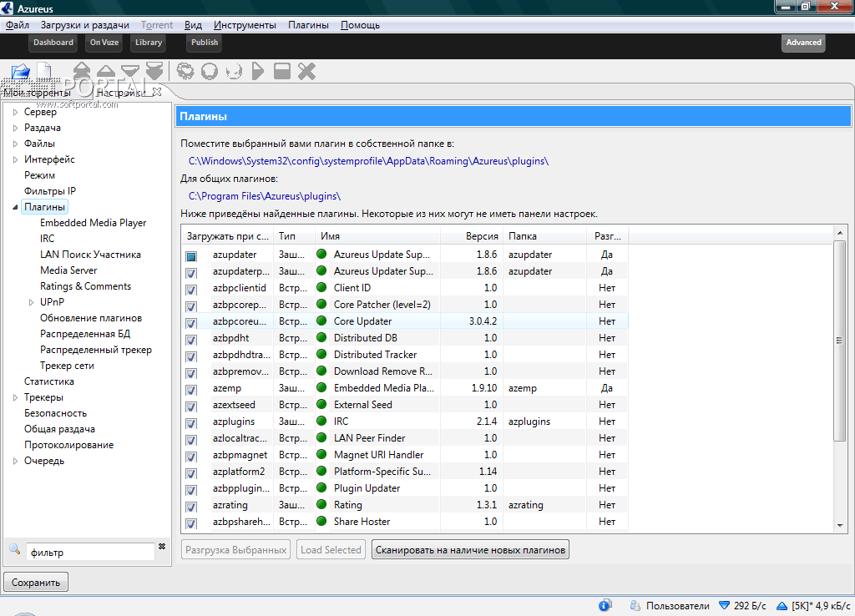Sort plugin list by Версия column header
Screen dimensions: 855x616
pos(471,236)
